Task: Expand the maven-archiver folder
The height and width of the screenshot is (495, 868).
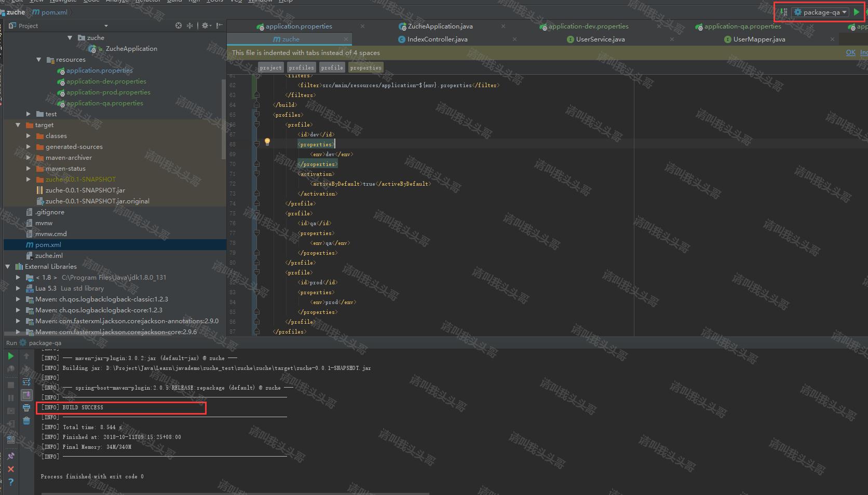Action: (29, 158)
